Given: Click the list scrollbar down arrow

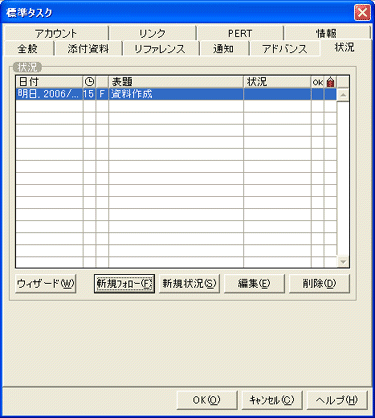Looking at the screenshot, I should [x=343, y=262].
